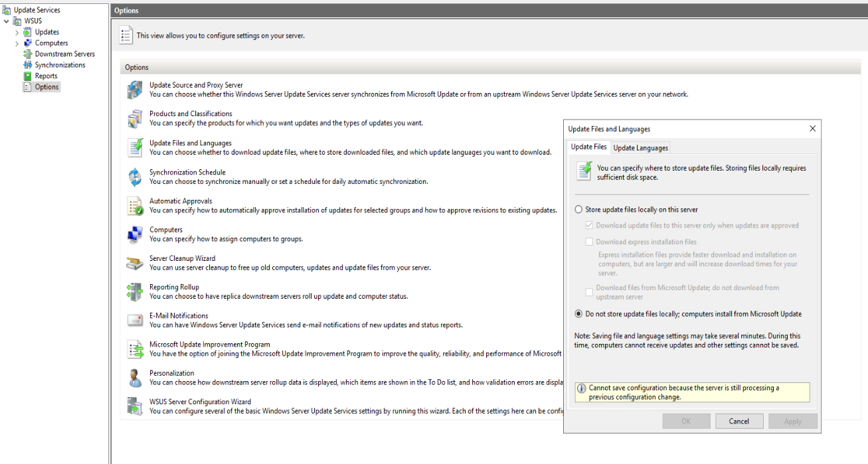Select Synchronizations in the navigation tree
Image resolution: width=868 pixels, height=464 pixels.
tap(60, 65)
